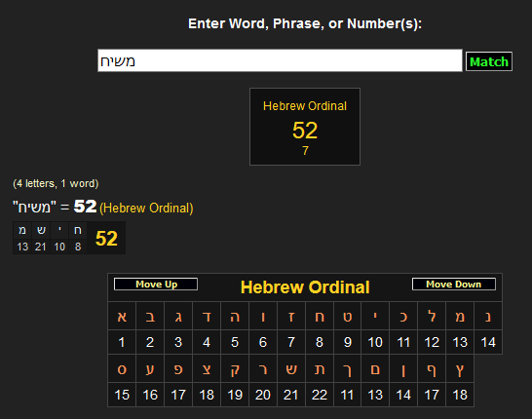Select letter ק in the cipher chart
This screenshot has width=532, height=419.
coord(235,369)
